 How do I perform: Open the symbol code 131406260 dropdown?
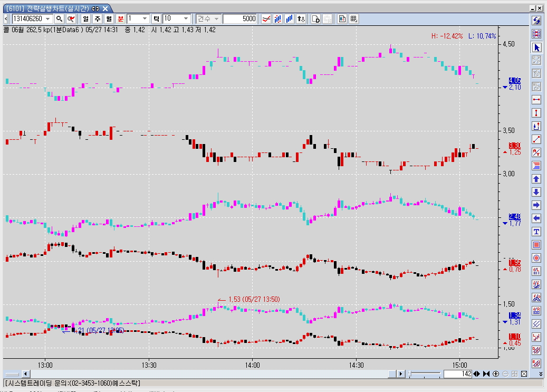click(x=48, y=19)
